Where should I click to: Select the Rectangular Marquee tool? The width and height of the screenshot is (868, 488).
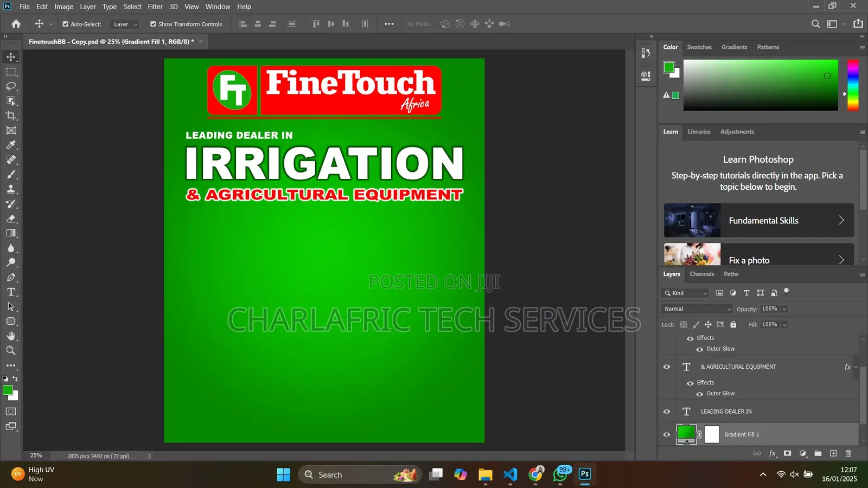[x=11, y=72]
